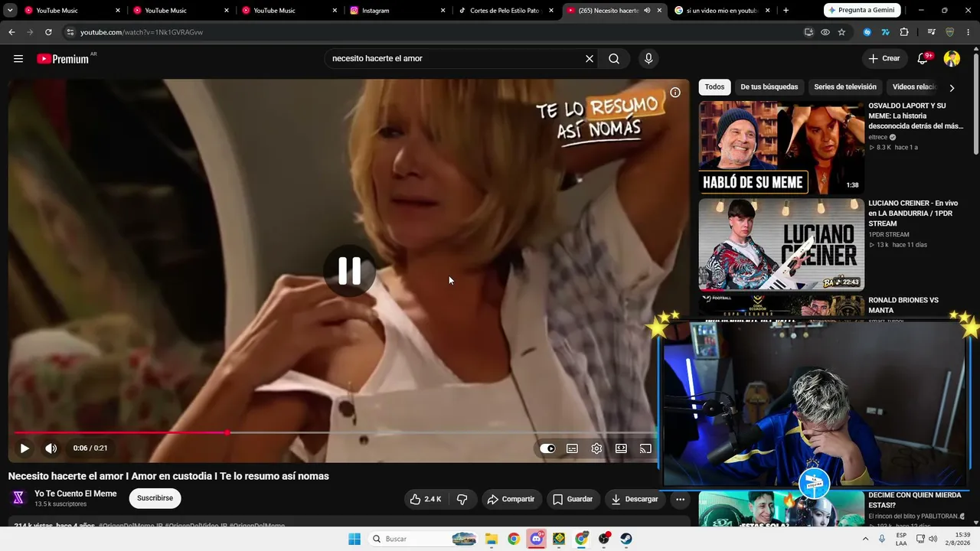The height and width of the screenshot is (551, 980).
Task: Open File Explorer from the taskbar
Action: point(492,539)
